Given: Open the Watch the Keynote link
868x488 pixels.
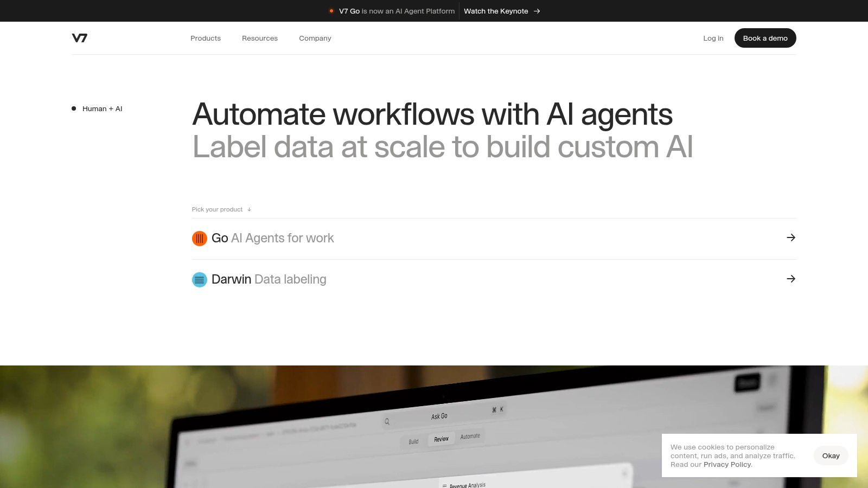Looking at the screenshot, I should tap(496, 11).
